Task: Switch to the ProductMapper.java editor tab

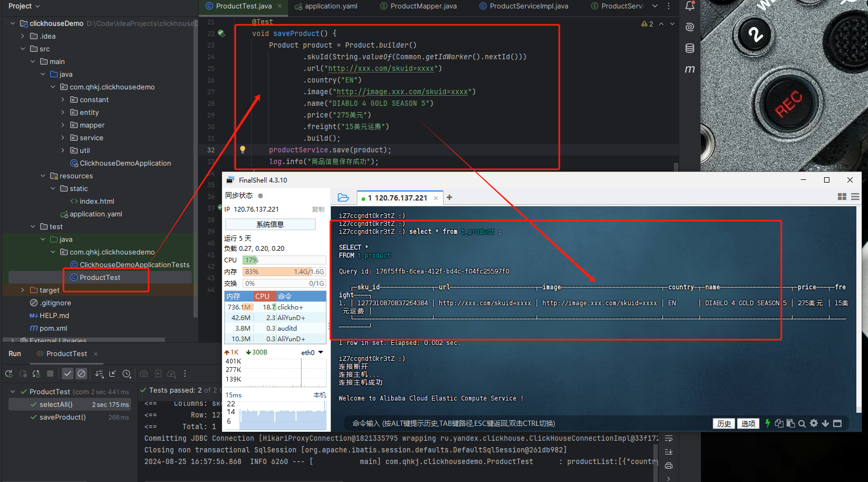Action: tap(418, 6)
